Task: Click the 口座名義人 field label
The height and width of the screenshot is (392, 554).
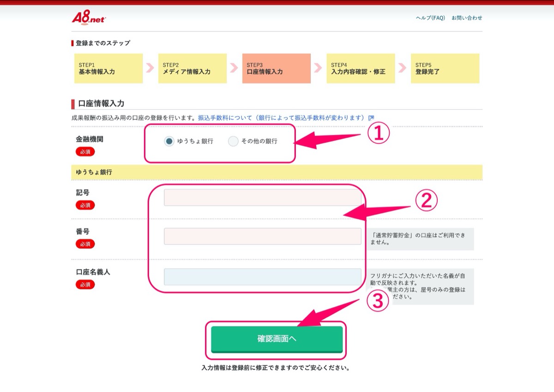Action: point(93,272)
